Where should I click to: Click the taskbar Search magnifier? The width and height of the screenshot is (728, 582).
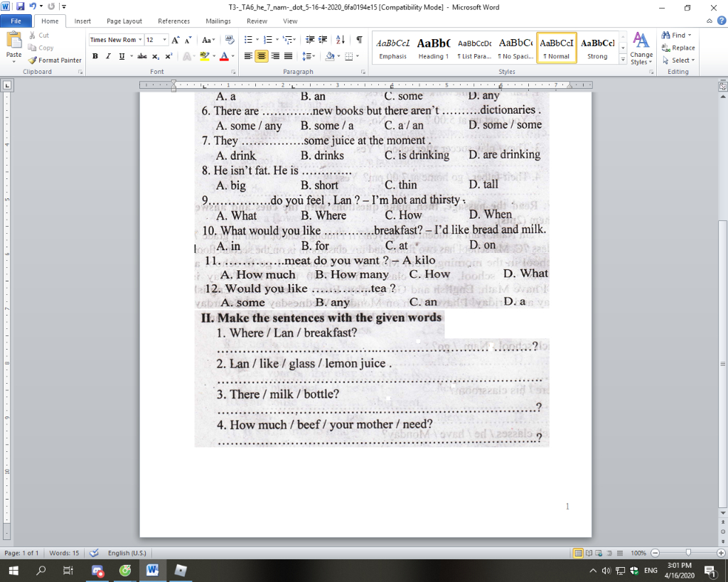click(x=41, y=571)
